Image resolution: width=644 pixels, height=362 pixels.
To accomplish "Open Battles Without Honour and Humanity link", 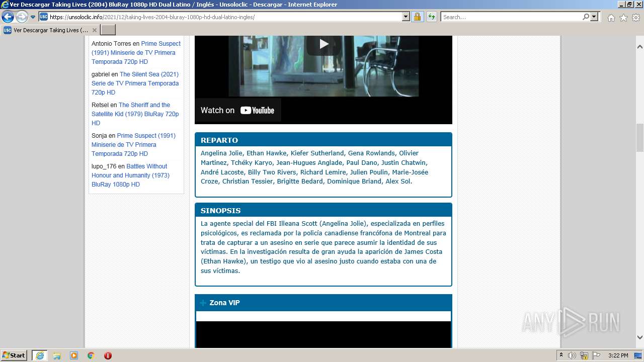I will click(131, 175).
